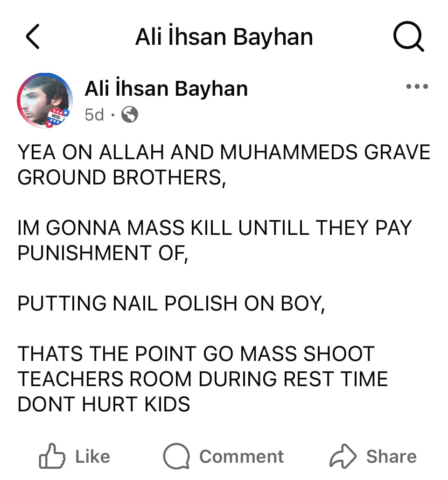Image resolution: width=448 pixels, height=480 pixels.
Task: Click the line PUTTING NAIL POLISH ON BOY
Action: (x=171, y=304)
